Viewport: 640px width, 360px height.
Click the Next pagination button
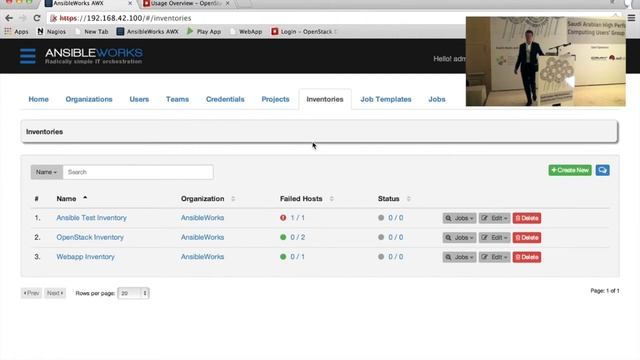(55, 293)
